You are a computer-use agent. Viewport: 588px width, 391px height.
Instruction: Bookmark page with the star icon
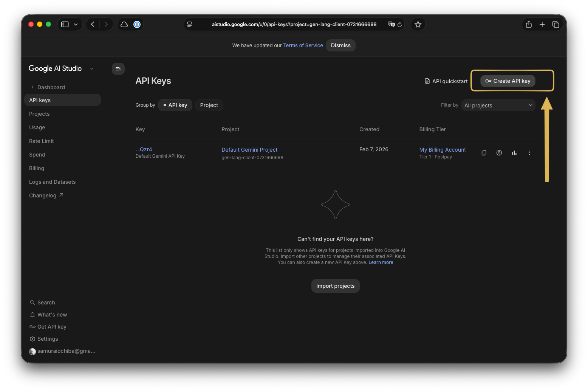[x=418, y=24]
